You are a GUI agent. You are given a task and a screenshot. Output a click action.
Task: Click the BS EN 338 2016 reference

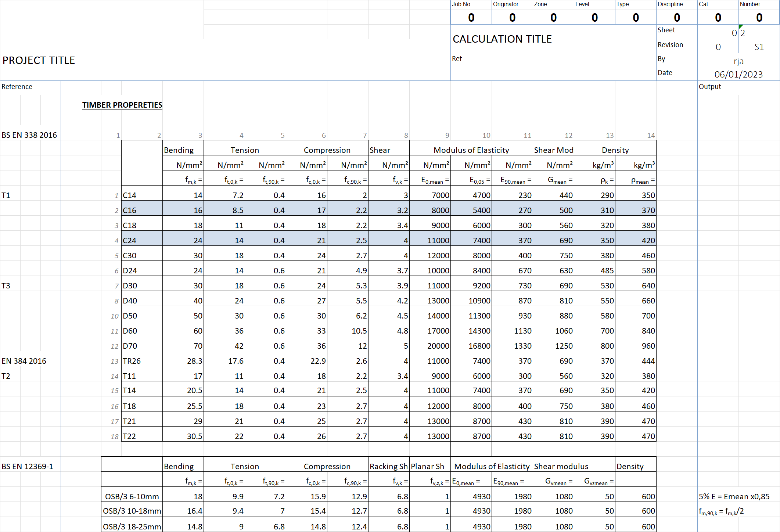pos(29,135)
